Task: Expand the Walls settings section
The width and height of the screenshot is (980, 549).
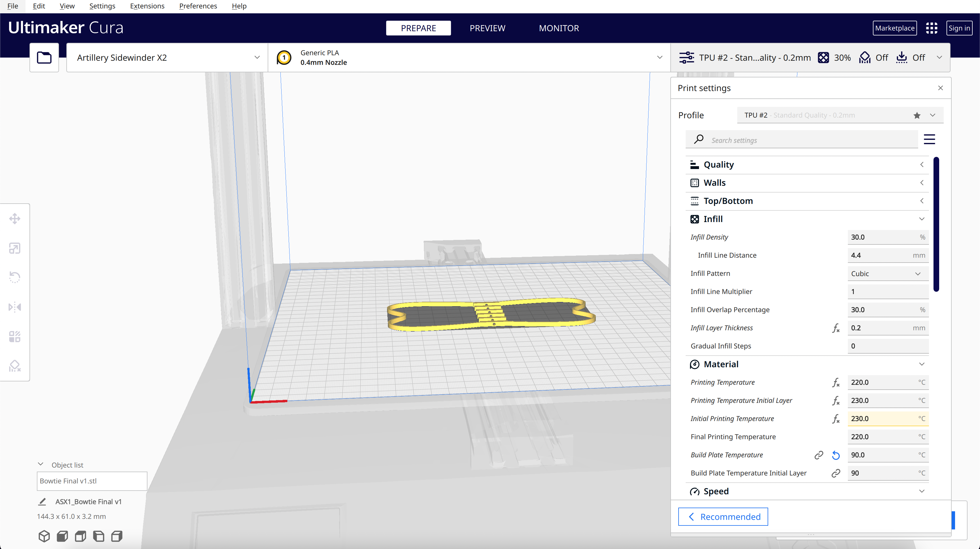Action: 807,183
